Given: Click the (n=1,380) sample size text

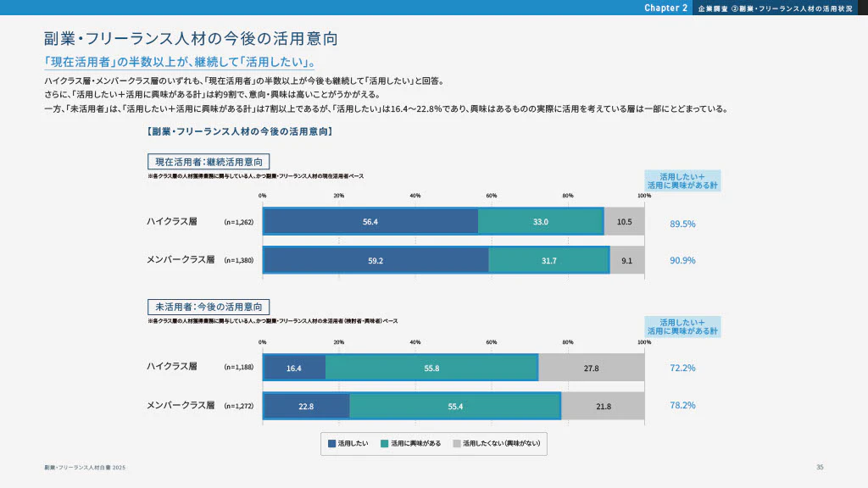Looking at the screenshot, I should point(238,260).
